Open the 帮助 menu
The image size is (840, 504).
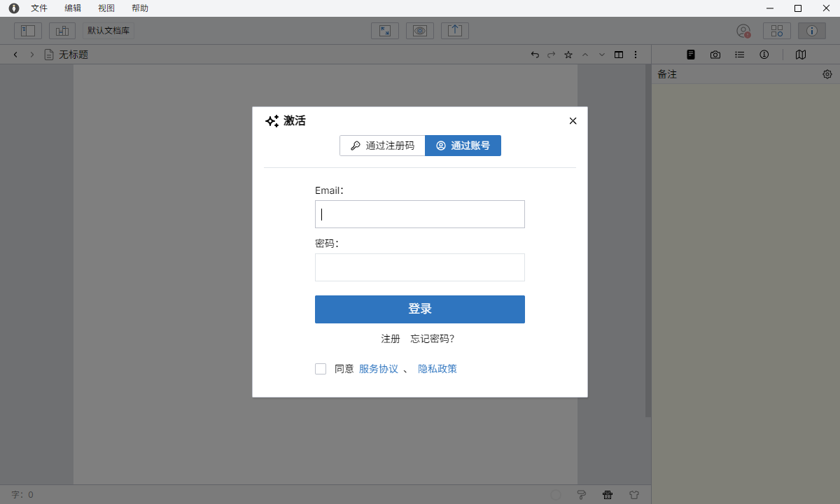pos(140,8)
